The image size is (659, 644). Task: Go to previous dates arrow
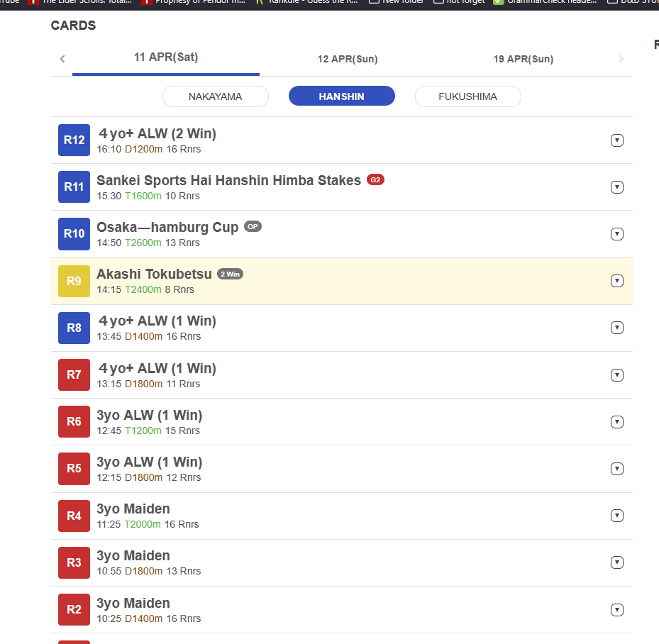62,59
